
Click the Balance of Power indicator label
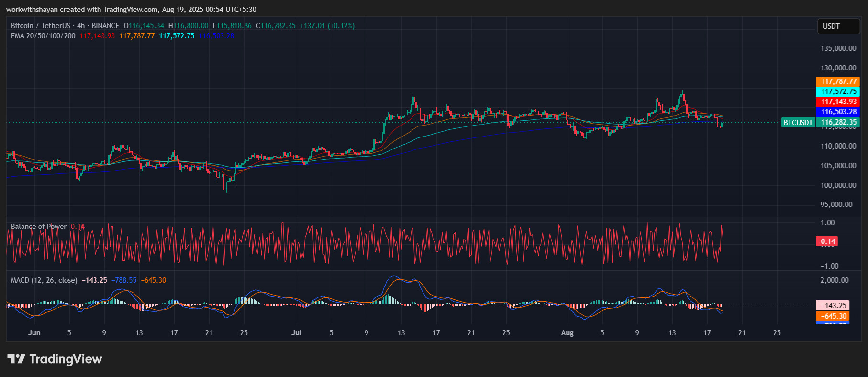pyautogui.click(x=39, y=227)
